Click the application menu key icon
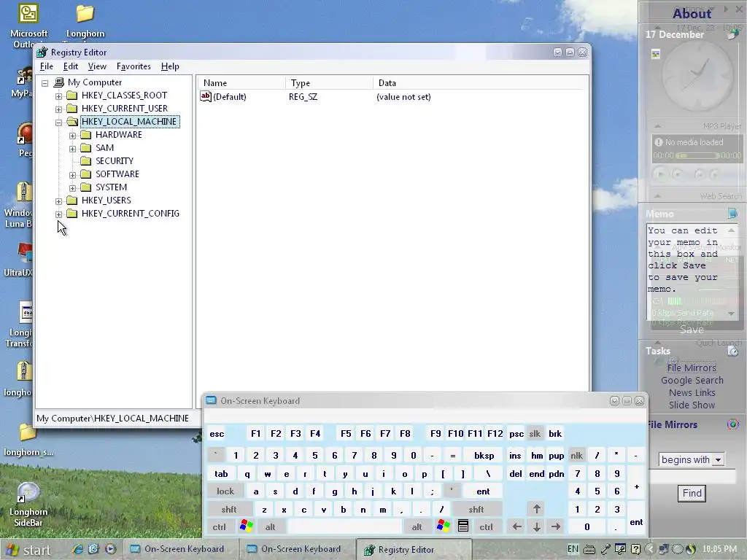747x560 pixels. [463, 526]
